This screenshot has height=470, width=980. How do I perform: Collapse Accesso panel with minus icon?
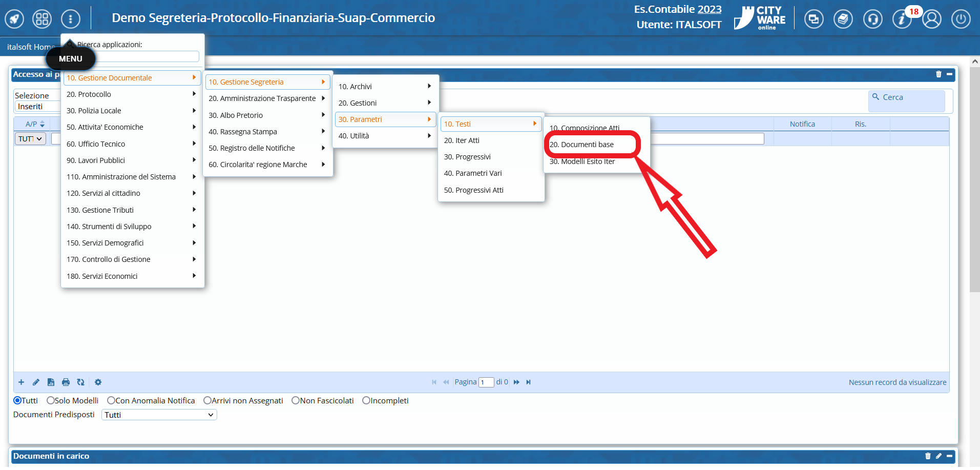949,74
